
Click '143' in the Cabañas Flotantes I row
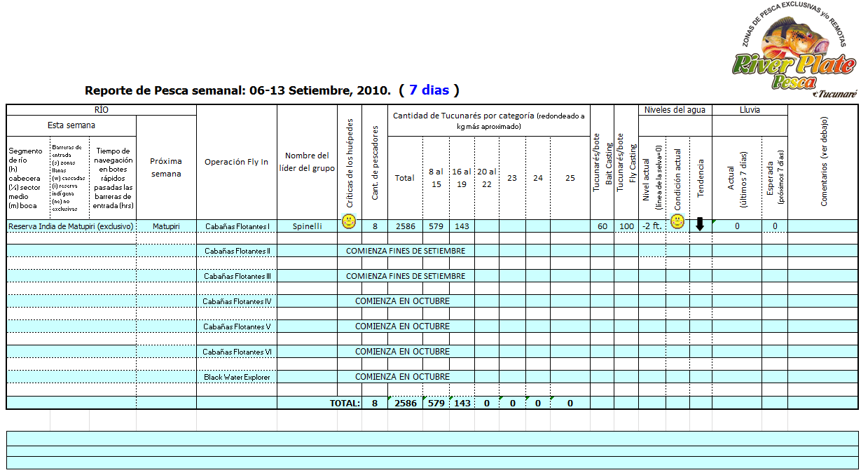tap(462, 226)
